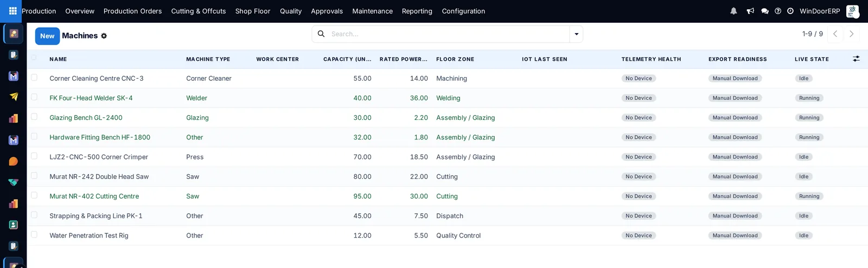This screenshot has height=268, width=868.
Task: Tick the checkbox for LJZ2-CNC-500 Corner Crimper
Action: click(34, 156)
